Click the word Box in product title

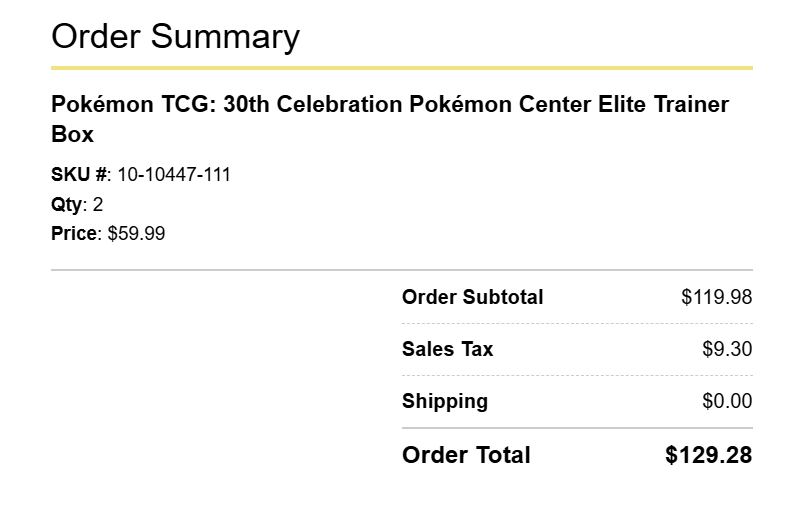coord(72,134)
